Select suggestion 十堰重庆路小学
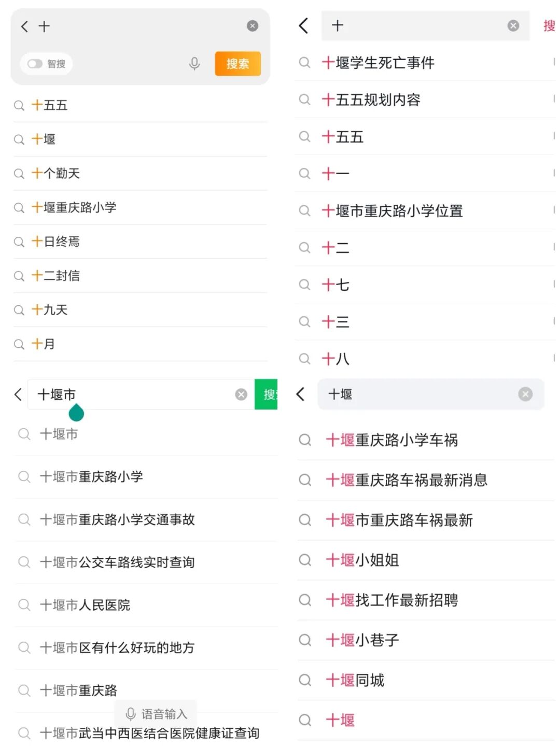Screen dimensions: 560x747 click(x=79, y=207)
